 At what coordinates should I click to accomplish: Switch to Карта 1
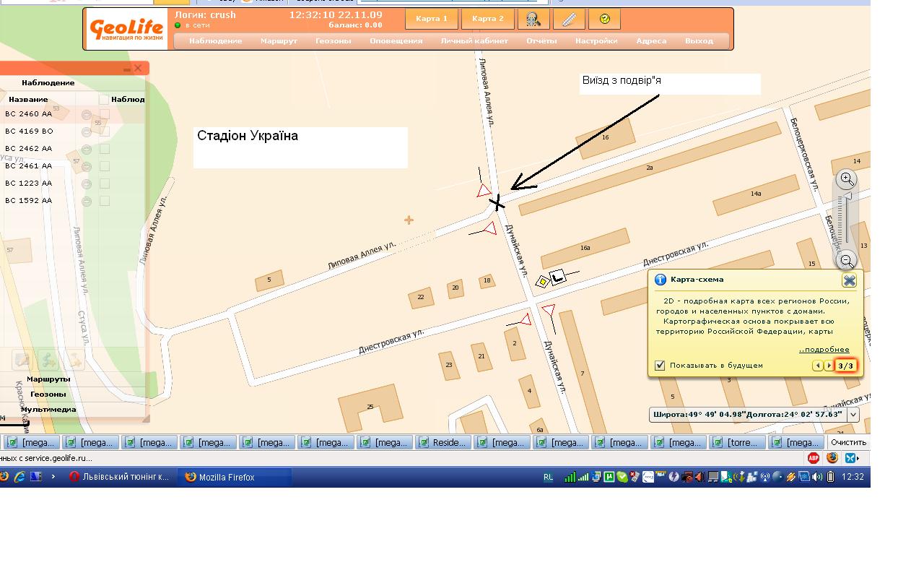[432, 19]
